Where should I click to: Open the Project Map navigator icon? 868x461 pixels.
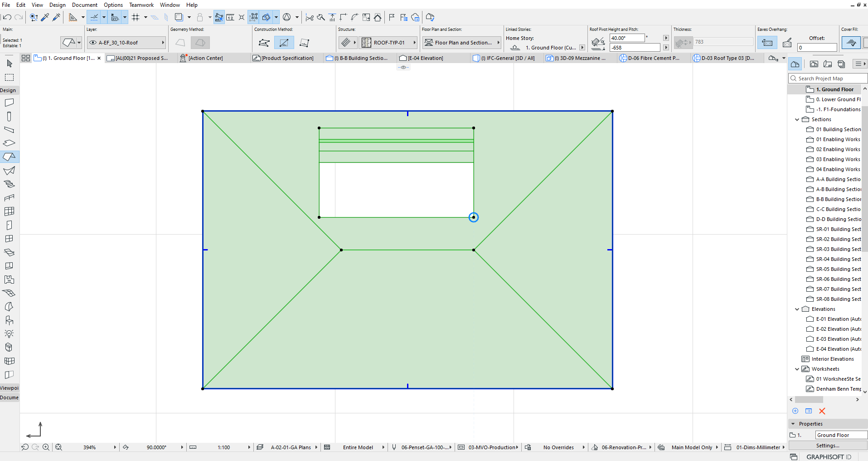pyautogui.click(x=795, y=64)
